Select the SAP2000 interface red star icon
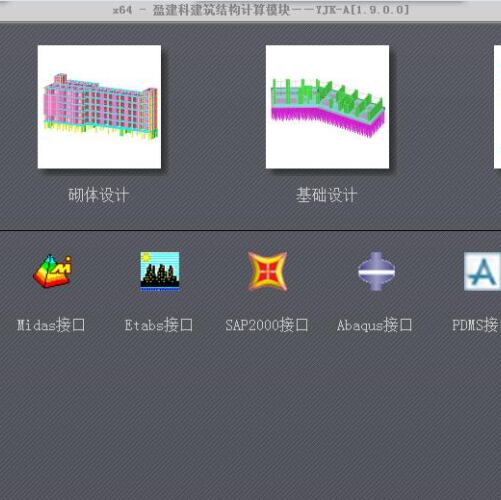Screen dimensions: 501x500 267,271
